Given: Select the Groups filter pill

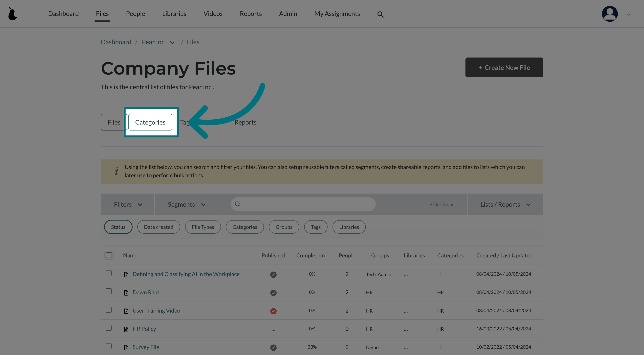Looking at the screenshot, I should pos(284,227).
